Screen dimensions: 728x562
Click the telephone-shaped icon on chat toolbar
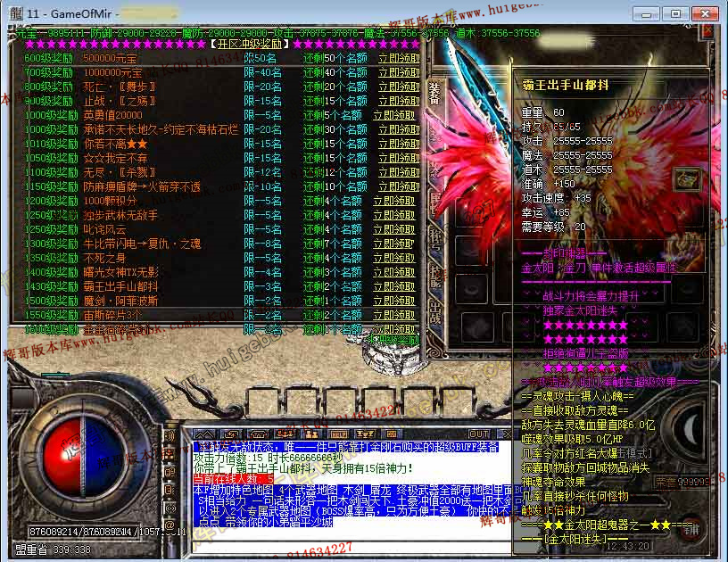[258, 434]
